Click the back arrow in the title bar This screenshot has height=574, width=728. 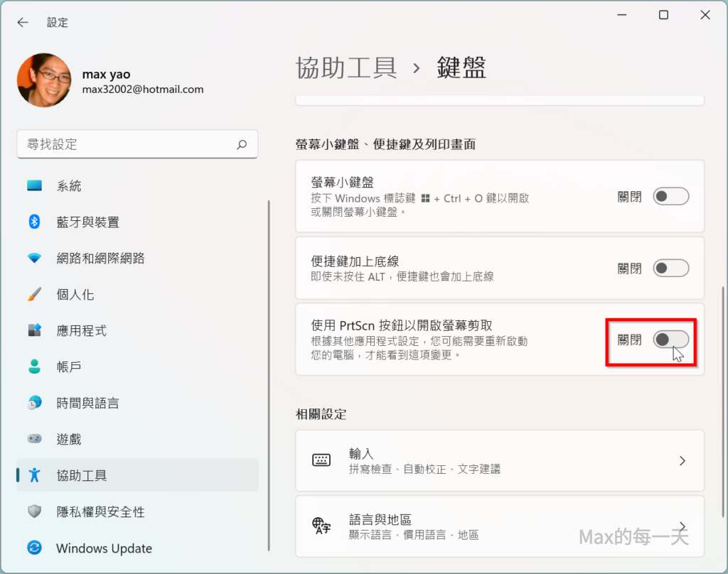[23, 22]
